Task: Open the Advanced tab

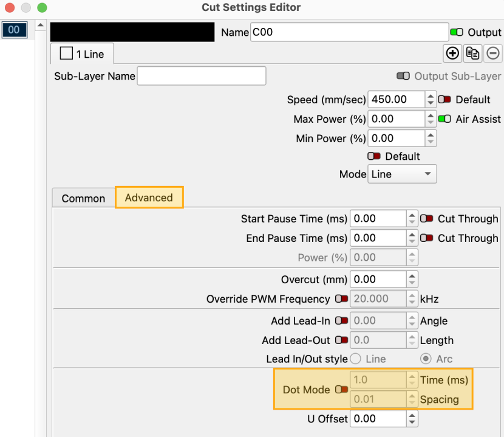Action: pyautogui.click(x=149, y=198)
